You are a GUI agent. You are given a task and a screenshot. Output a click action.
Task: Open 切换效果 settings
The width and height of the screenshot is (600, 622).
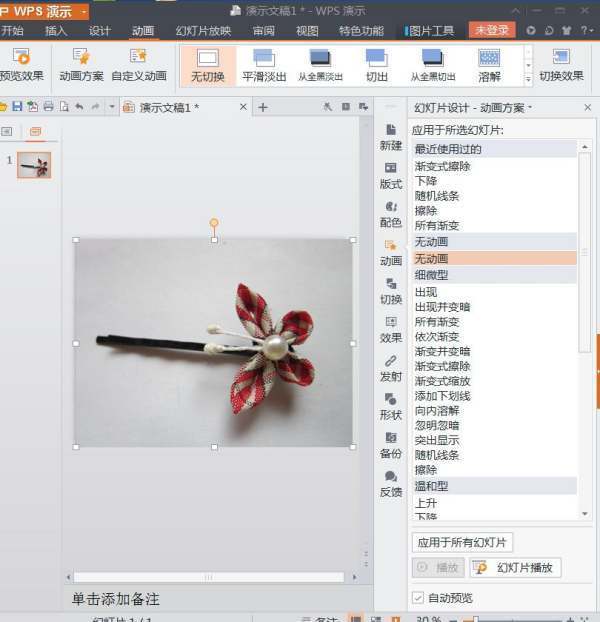561,65
